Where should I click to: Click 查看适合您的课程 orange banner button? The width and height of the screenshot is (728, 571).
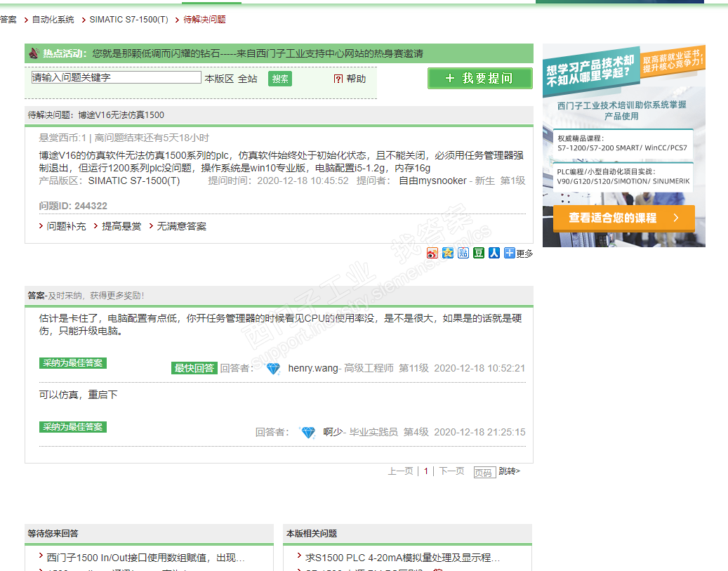point(624,218)
